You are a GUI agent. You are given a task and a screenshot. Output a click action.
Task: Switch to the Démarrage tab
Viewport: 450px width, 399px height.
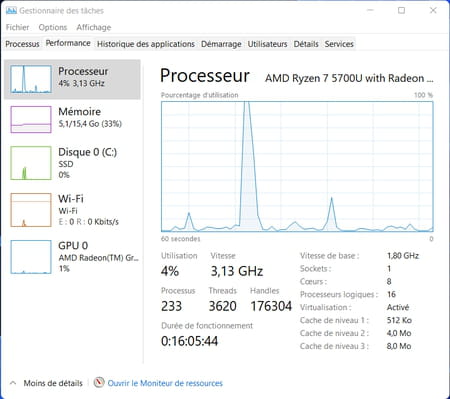pyautogui.click(x=221, y=44)
